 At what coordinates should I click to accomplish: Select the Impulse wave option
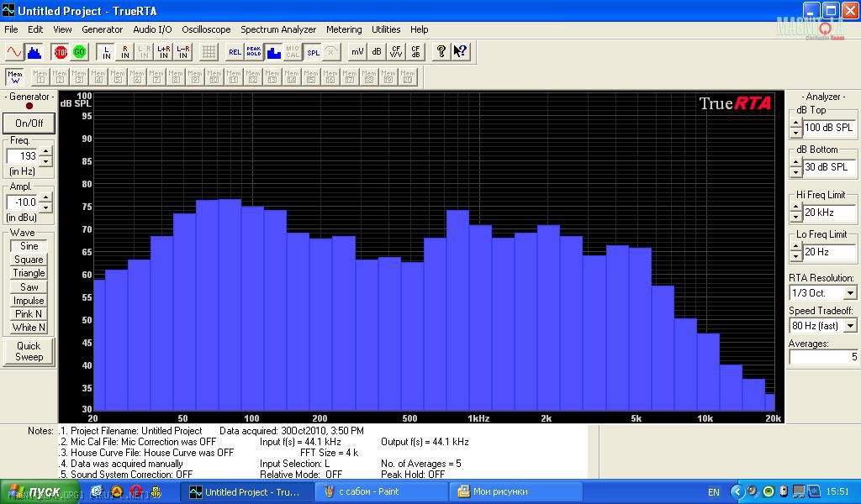(29, 301)
